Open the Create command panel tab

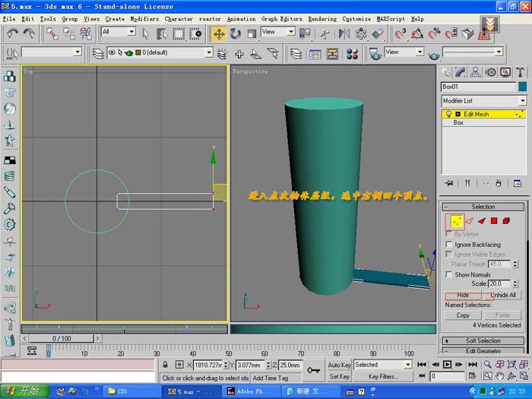[446, 72]
